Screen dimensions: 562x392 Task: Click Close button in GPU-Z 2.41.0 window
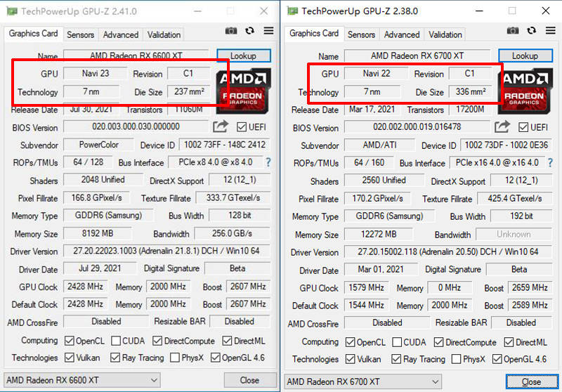pyautogui.click(x=250, y=380)
